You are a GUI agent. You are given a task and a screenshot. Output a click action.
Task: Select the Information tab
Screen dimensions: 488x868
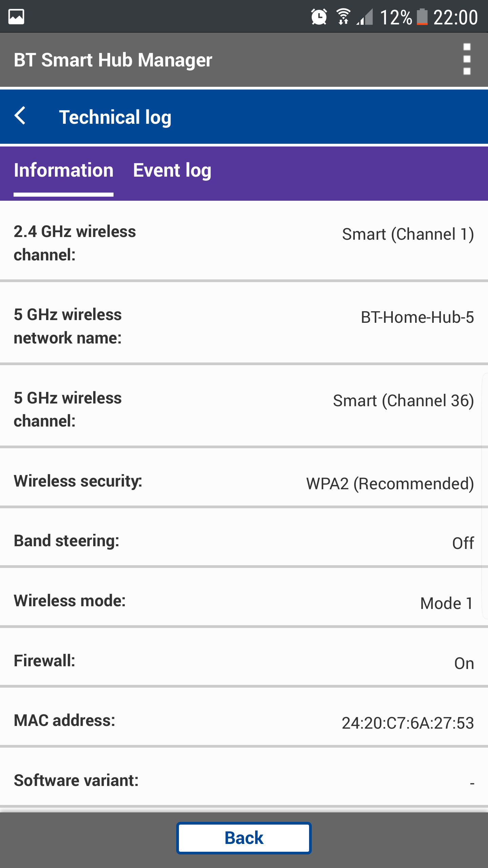click(x=64, y=170)
